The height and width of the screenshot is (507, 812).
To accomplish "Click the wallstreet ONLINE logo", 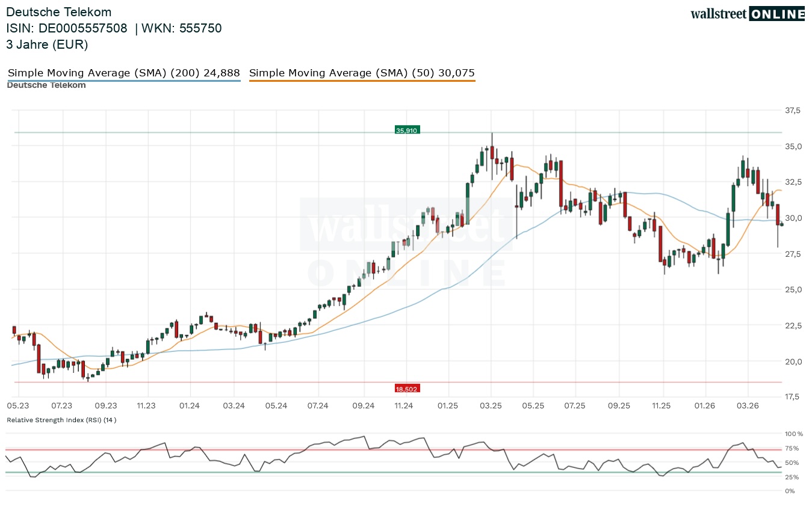I will (747, 14).
